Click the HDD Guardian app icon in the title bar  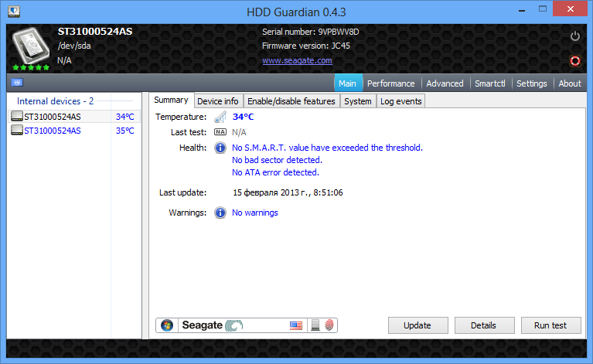click(14, 12)
